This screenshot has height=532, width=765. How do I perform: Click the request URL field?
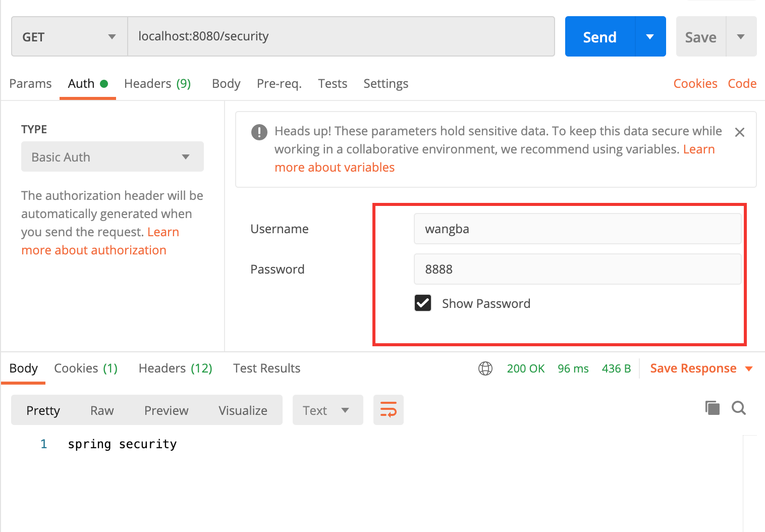point(341,36)
